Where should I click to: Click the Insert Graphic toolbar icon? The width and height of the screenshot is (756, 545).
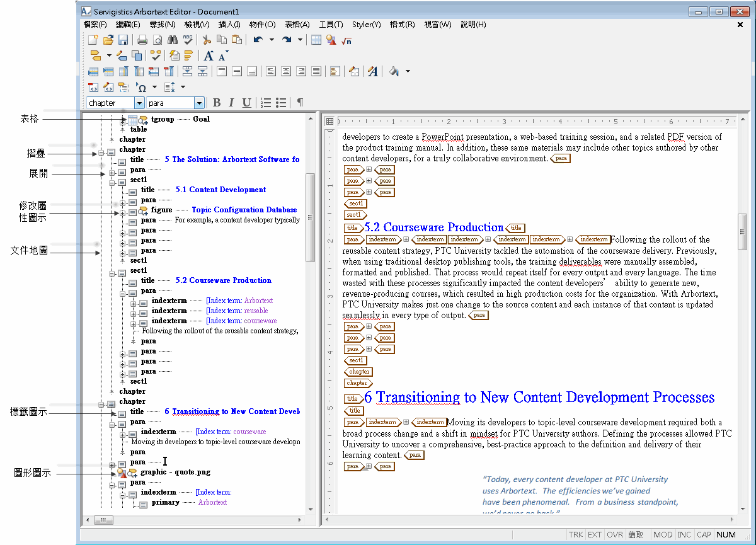tap(331, 40)
